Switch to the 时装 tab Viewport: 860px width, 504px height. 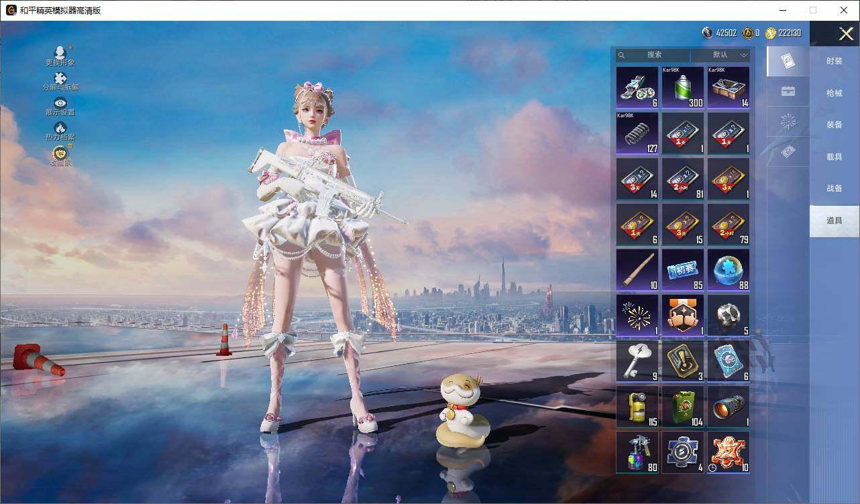835,61
